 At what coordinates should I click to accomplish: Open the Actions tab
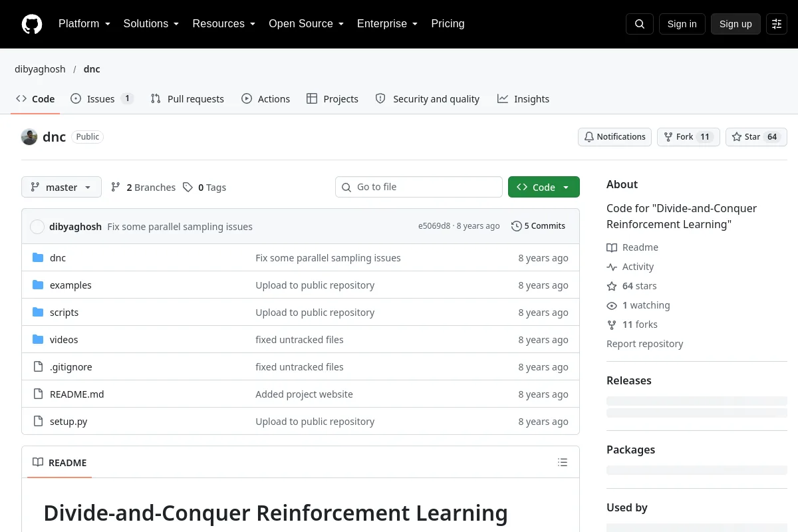click(x=266, y=98)
